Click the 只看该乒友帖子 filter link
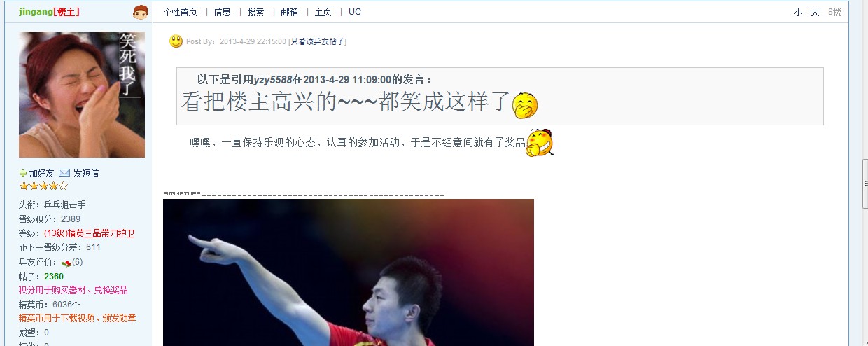Screen dimensions: 868x346 click(318, 42)
